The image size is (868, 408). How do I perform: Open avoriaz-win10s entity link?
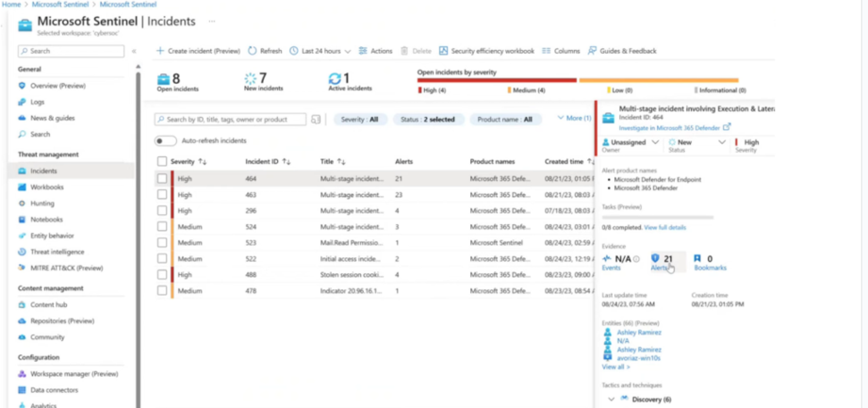(638, 358)
